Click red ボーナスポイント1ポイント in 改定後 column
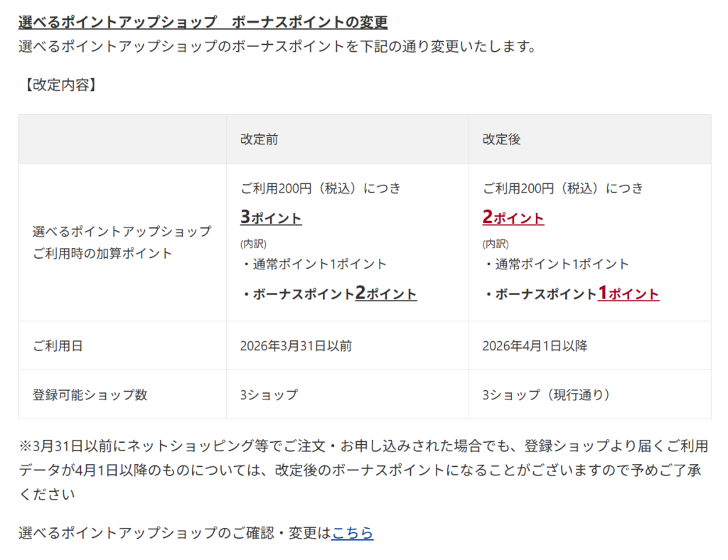This screenshot has height=560, width=728. [572, 294]
